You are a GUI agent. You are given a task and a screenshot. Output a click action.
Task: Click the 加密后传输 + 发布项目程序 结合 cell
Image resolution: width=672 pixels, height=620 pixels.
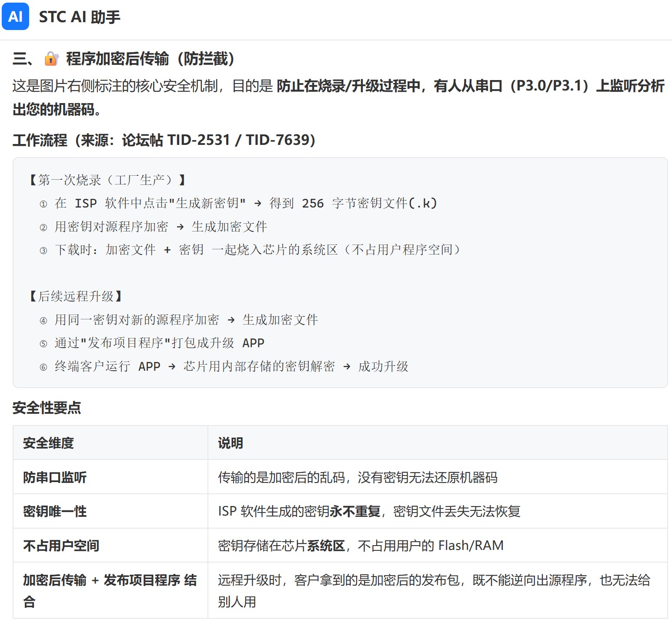coord(110,591)
